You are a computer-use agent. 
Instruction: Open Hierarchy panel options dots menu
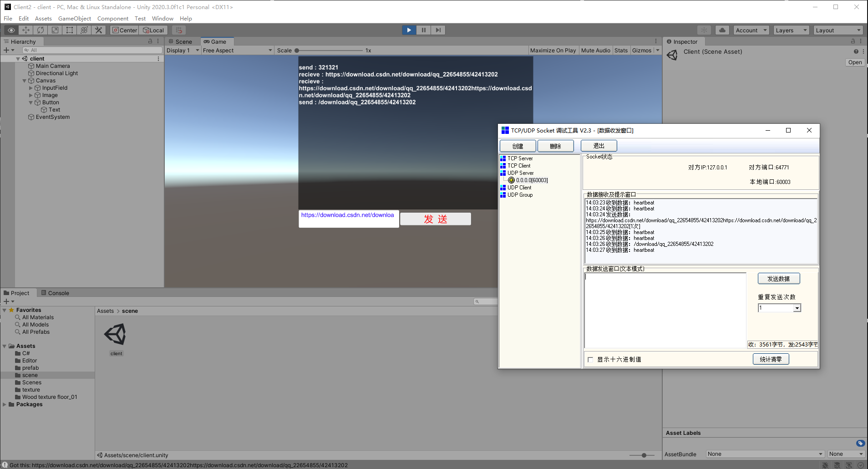(158, 41)
